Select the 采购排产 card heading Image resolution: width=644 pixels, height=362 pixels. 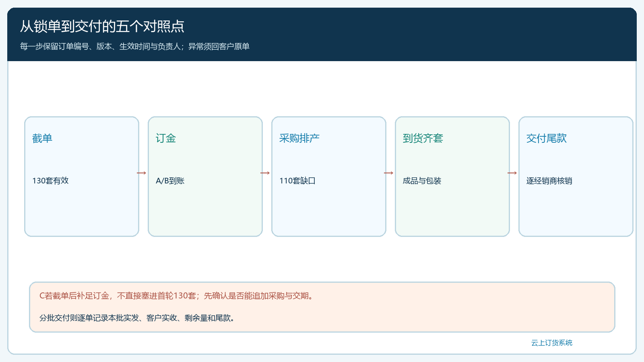pos(299,138)
